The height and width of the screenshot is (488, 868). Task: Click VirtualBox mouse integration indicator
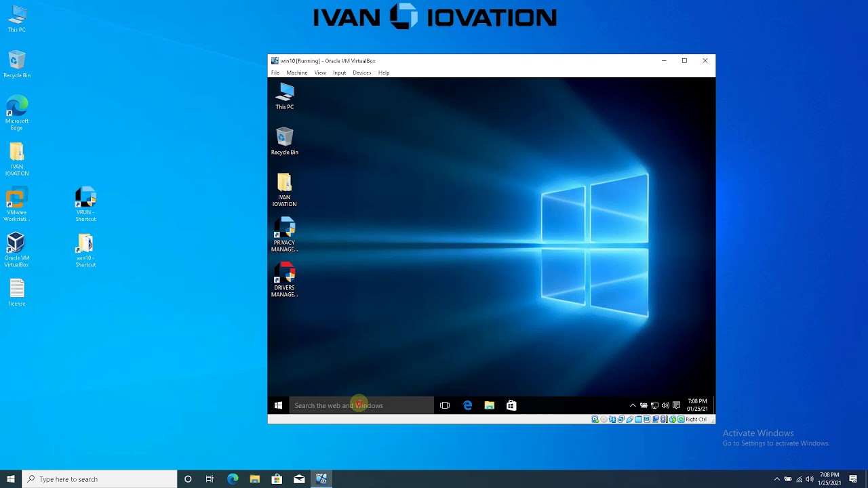(673, 420)
